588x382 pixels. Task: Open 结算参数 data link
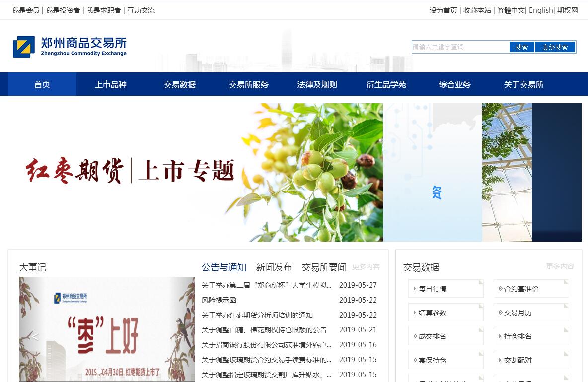[445, 313]
